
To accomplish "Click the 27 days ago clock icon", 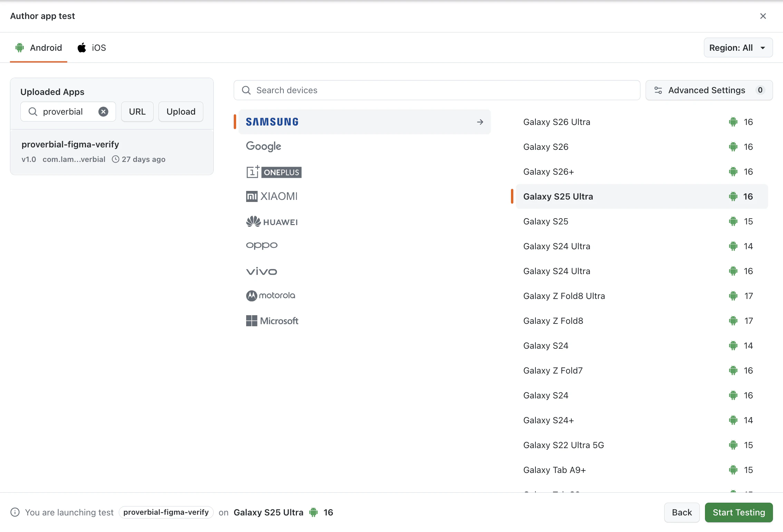I will 116,159.
